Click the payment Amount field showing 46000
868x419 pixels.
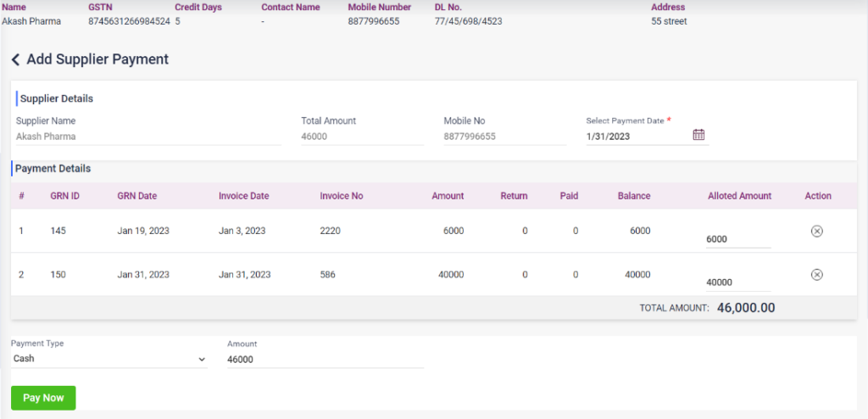pyautogui.click(x=325, y=360)
